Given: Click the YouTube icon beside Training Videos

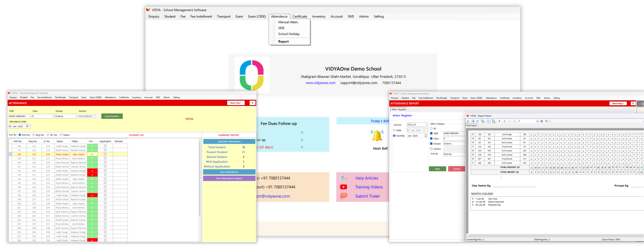Looking at the screenshot, I should tap(343, 187).
